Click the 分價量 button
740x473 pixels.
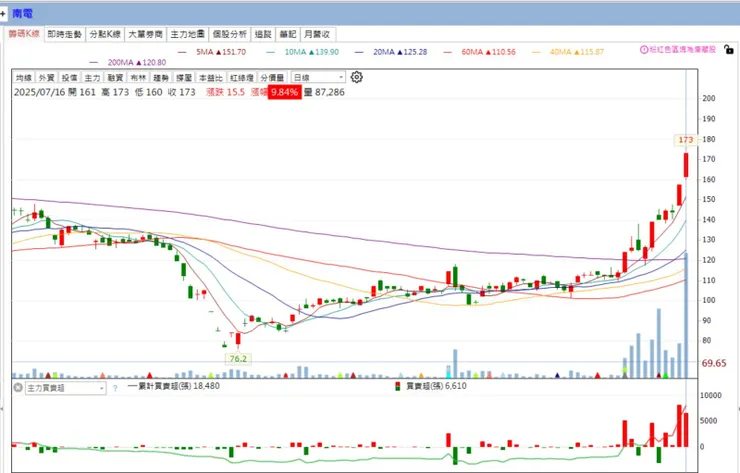pos(272,77)
